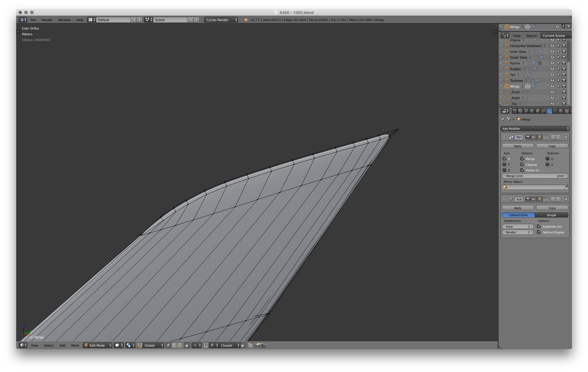
Task: Toggle Mirror modifier render camera icon
Action: click(x=528, y=137)
